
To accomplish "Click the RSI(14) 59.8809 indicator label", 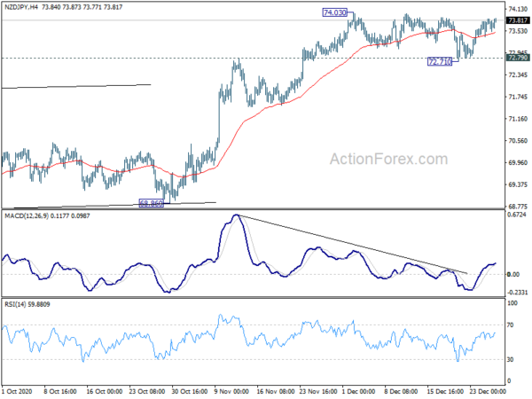I will click(x=27, y=304).
